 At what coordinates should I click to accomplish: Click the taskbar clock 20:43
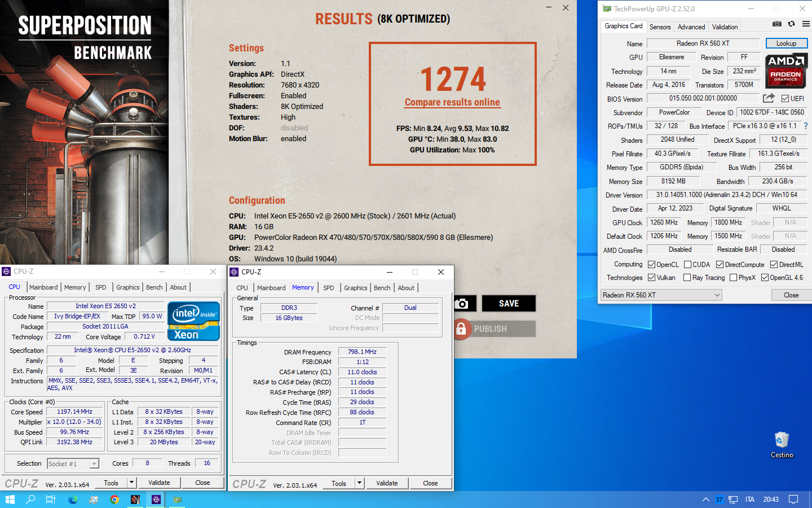(x=771, y=500)
